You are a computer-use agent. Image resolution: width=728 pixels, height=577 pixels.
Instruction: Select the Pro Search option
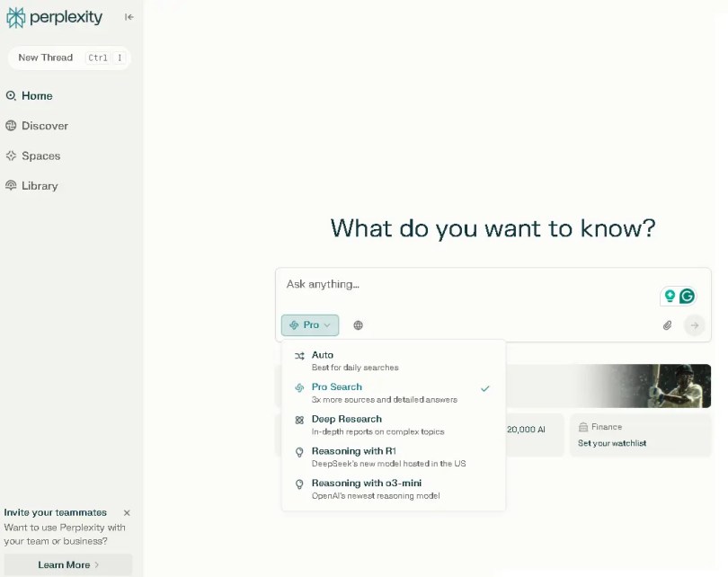click(394, 393)
